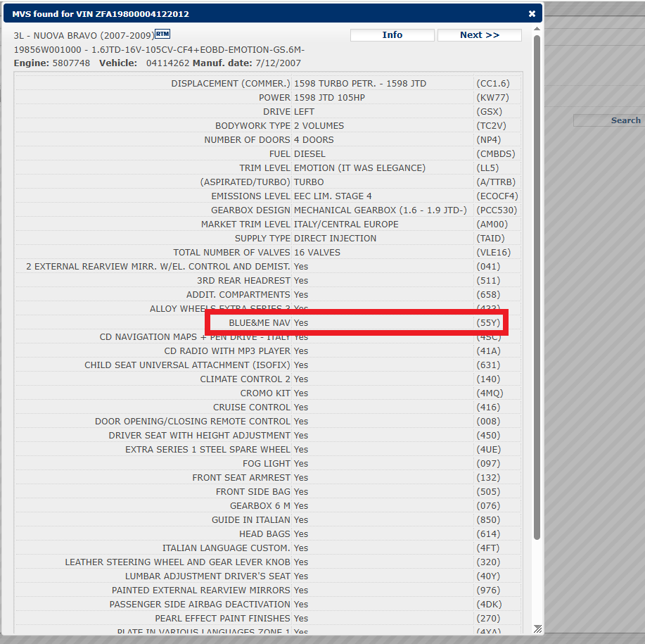The width and height of the screenshot is (645, 644).
Task: Select the FOG LIGHT row label
Action: click(x=266, y=464)
